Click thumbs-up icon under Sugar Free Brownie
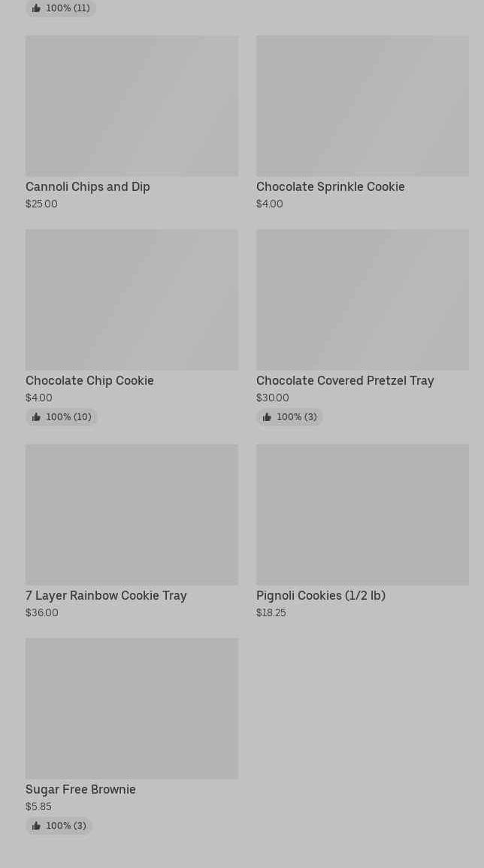This screenshot has height=868, width=484. pos(36,826)
